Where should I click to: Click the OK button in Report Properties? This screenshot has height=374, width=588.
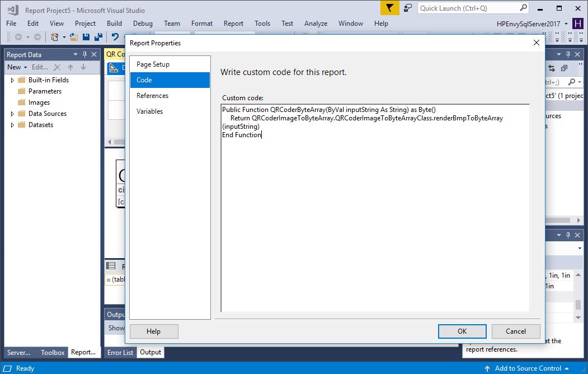461,331
